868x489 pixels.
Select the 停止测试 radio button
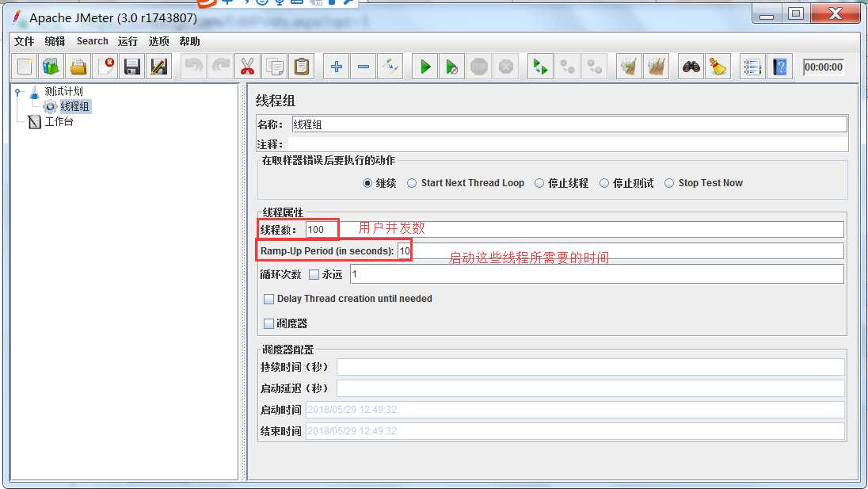click(604, 183)
